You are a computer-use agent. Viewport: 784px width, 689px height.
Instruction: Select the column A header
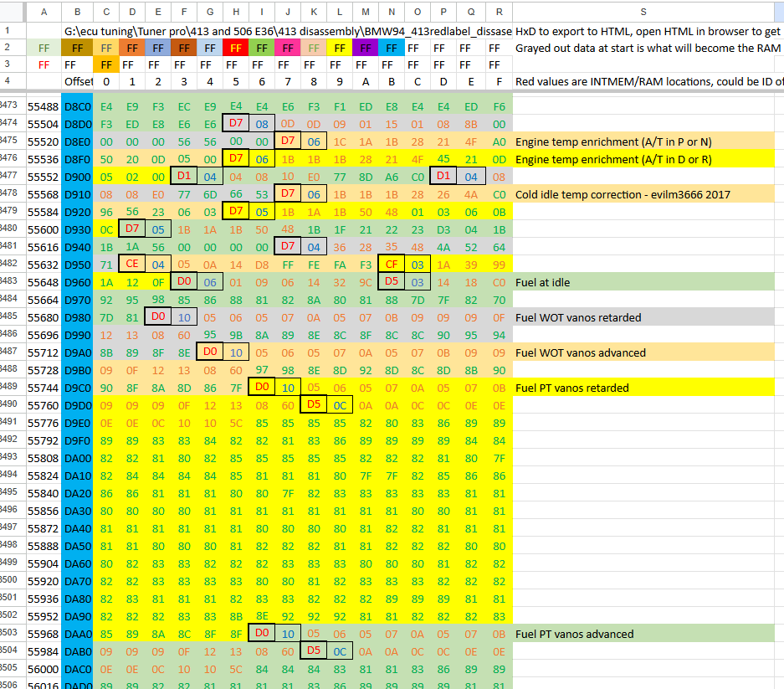(44, 12)
